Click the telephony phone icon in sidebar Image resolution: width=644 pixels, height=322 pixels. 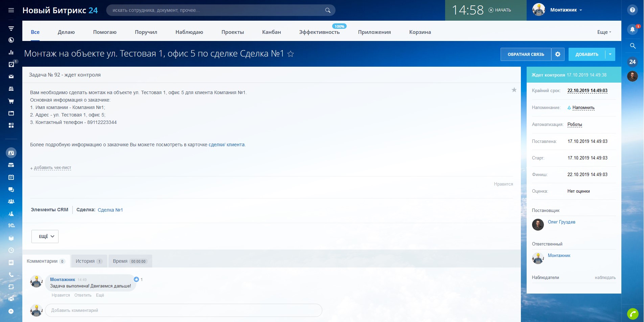tap(11, 275)
